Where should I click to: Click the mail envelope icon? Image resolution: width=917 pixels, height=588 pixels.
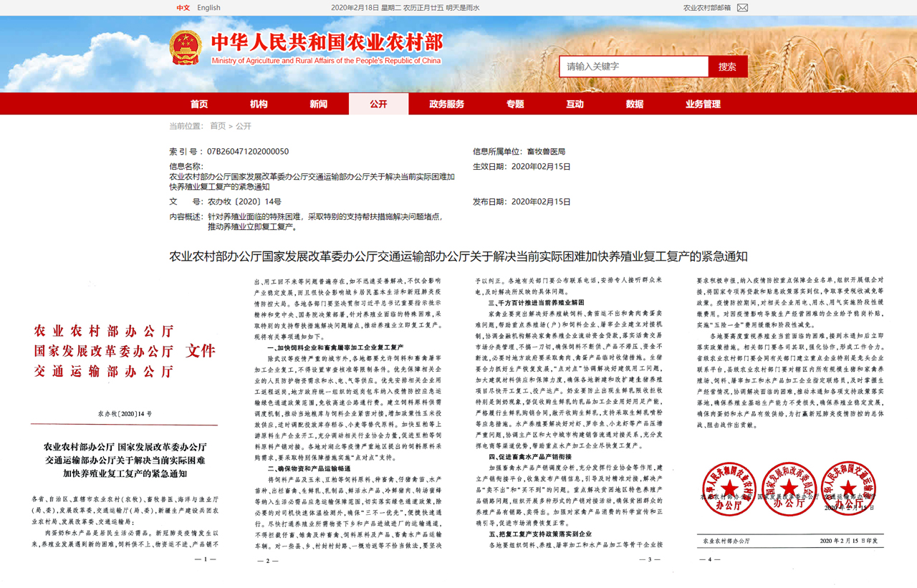(x=742, y=8)
